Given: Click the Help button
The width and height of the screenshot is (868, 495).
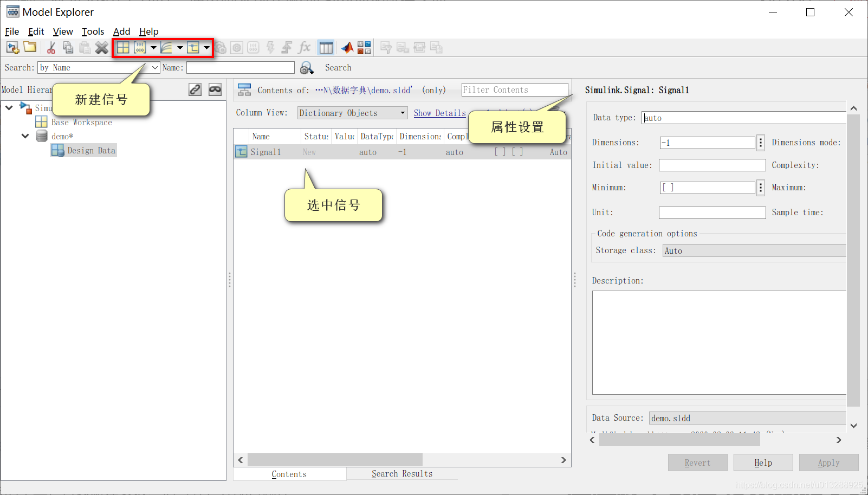Looking at the screenshot, I should pos(763,462).
